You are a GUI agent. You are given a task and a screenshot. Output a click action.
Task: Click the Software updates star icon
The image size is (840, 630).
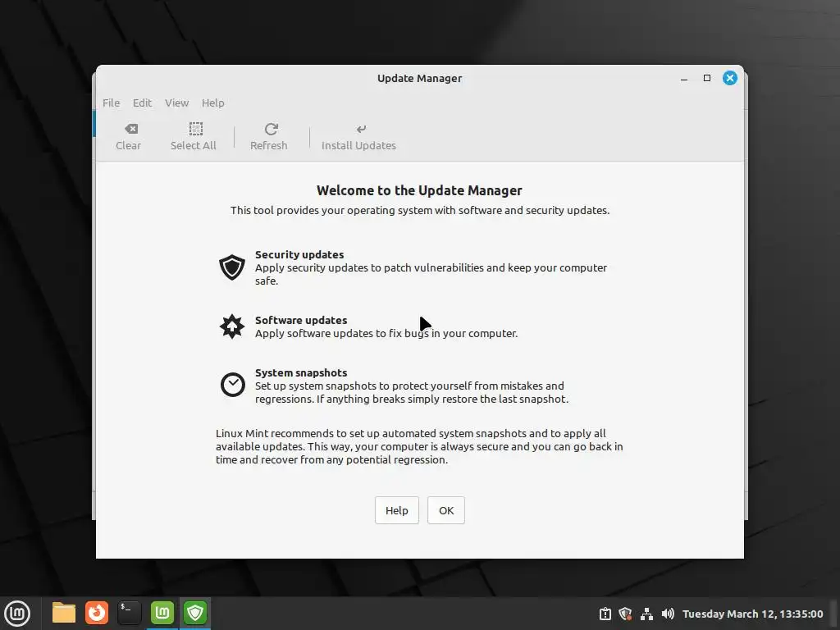click(x=232, y=326)
